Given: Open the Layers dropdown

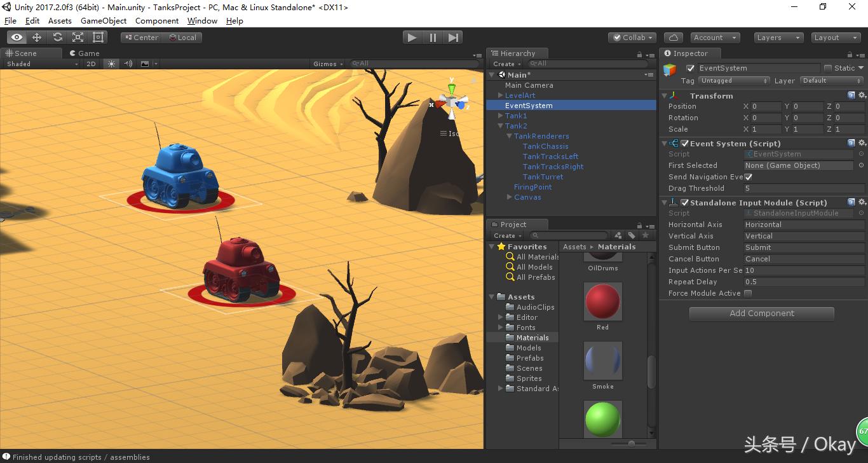Looking at the screenshot, I should 778,37.
